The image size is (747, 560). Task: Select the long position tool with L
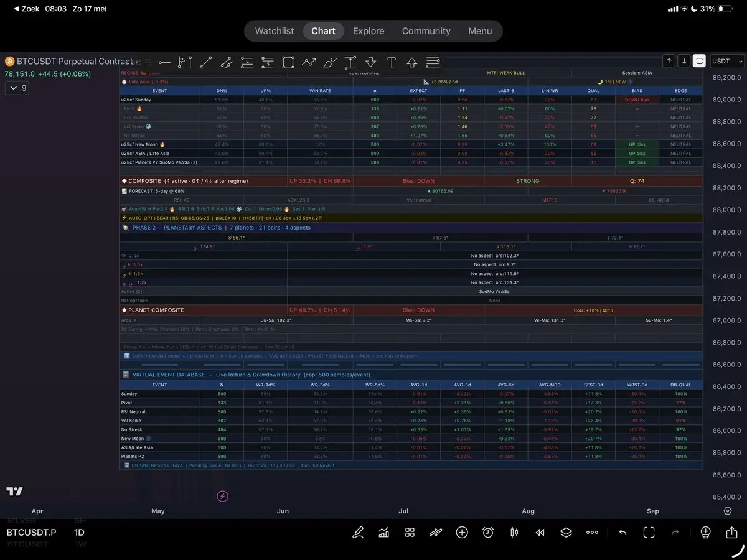[247, 62]
